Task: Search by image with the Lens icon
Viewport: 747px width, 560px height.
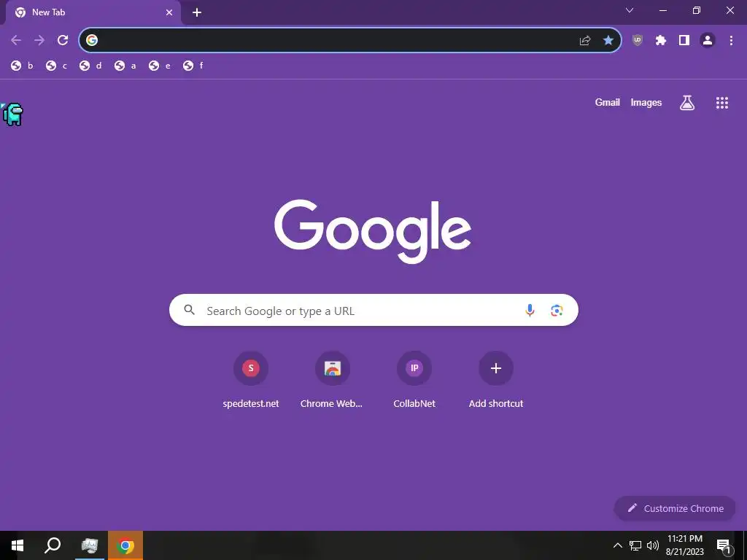Action: coord(557,311)
